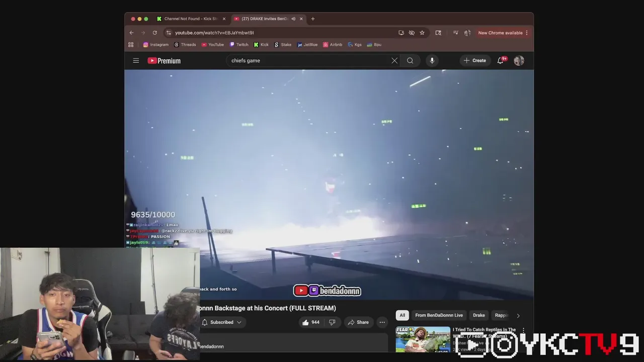The height and width of the screenshot is (362, 644).
Task: Open the I Tried To Catch Reptiles title
Action: [x=484, y=333]
